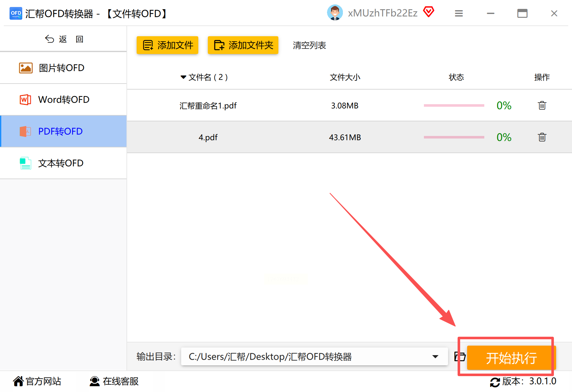Screen dimensions: 572x392
Task: Click the version refresh icon
Action: 495,382
